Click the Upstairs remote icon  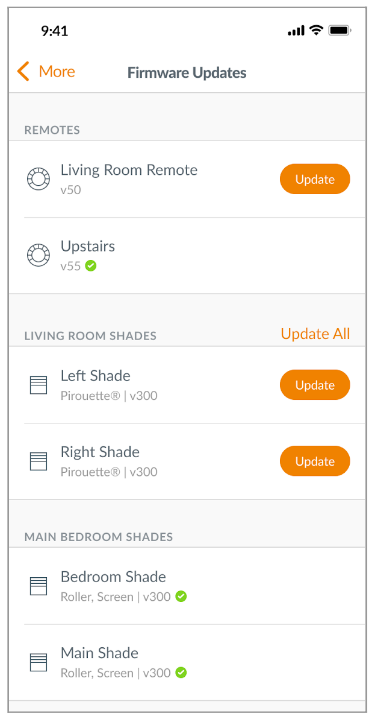point(38,256)
